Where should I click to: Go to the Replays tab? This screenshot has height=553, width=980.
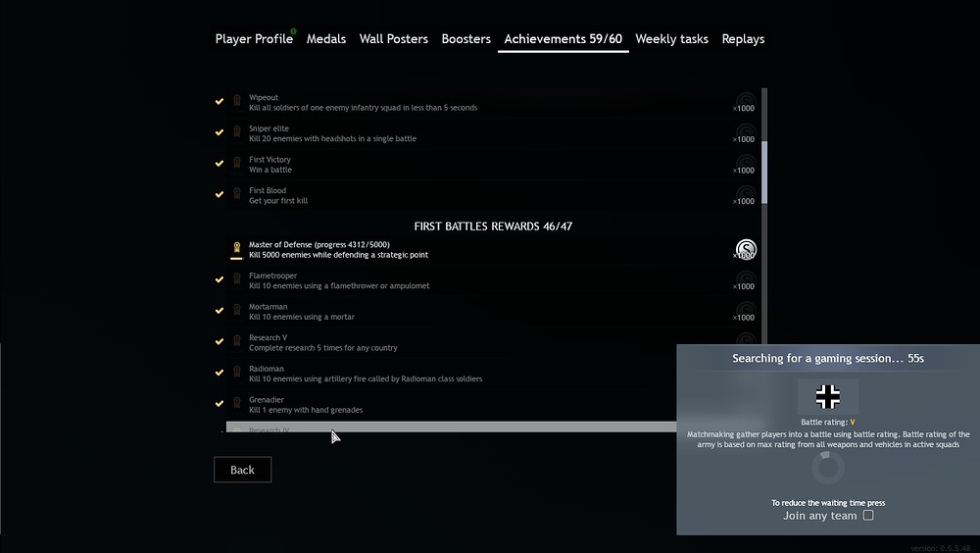[x=743, y=39]
